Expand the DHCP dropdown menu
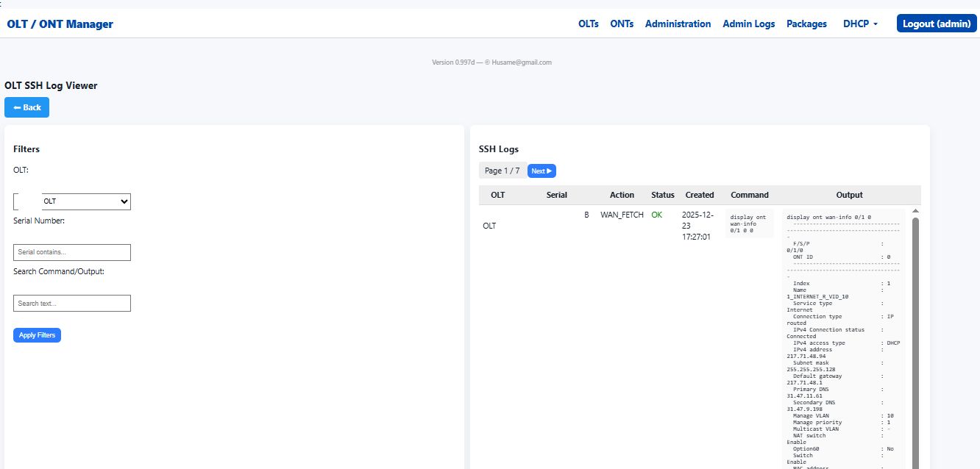Image resolution: width=980 pixels, height=469 pixels. pyautogui.click(x=860, y=24)
